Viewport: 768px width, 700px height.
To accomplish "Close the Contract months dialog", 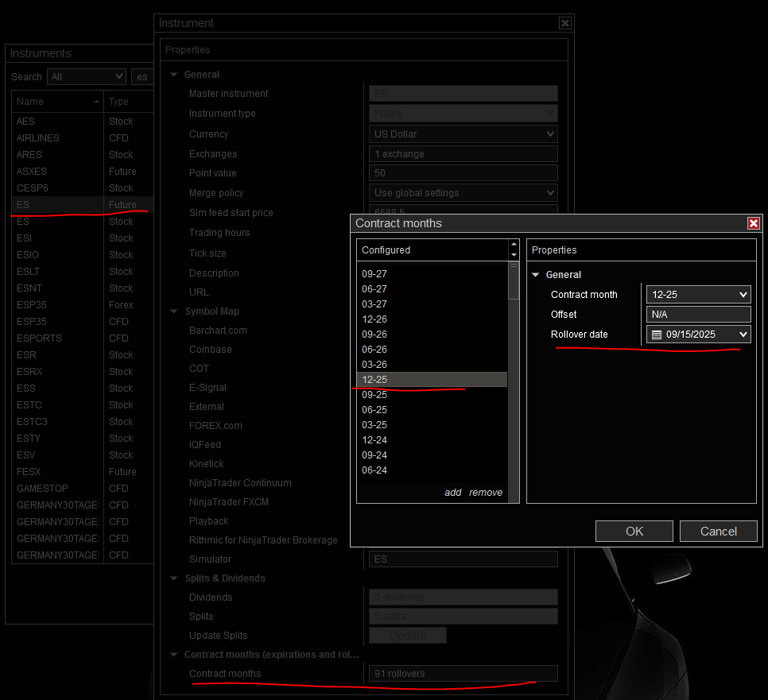I will [x=753, y=223].
